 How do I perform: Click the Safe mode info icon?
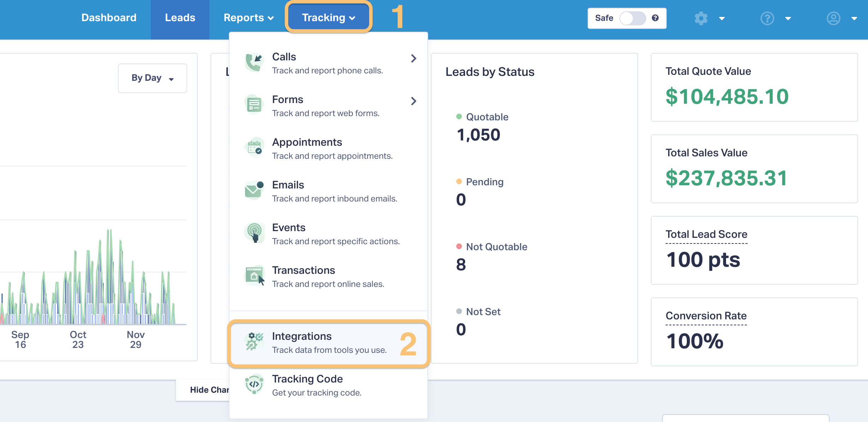(655, 18)
